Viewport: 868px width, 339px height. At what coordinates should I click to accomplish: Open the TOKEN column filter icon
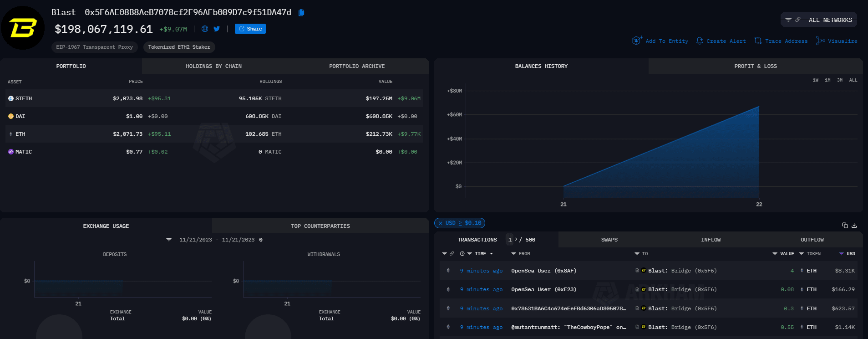click(x=802, y=254)
